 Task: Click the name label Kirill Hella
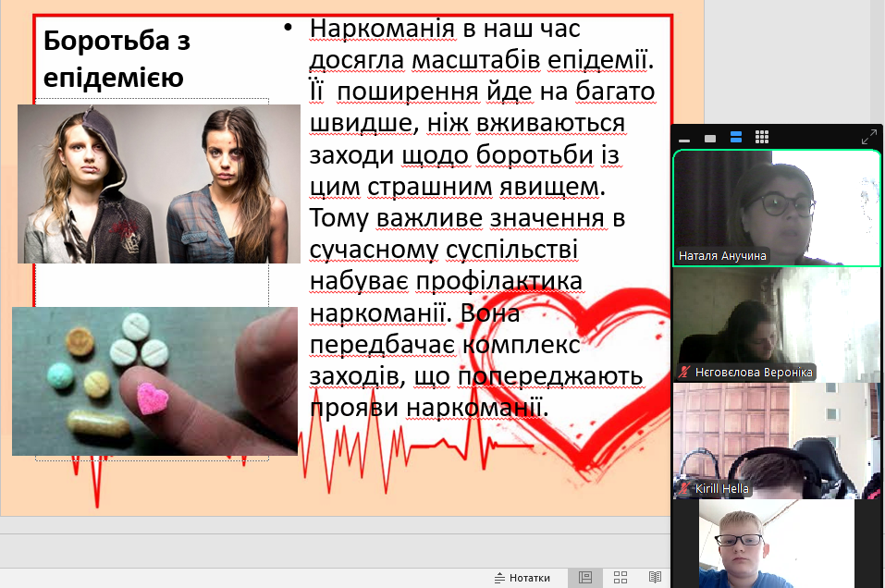pyautogui.click(x=721, y=489)
